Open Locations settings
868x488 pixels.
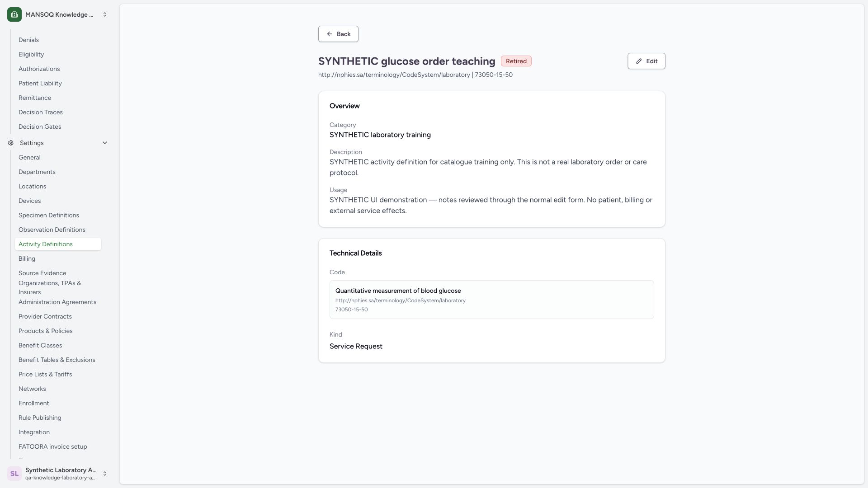58,186
